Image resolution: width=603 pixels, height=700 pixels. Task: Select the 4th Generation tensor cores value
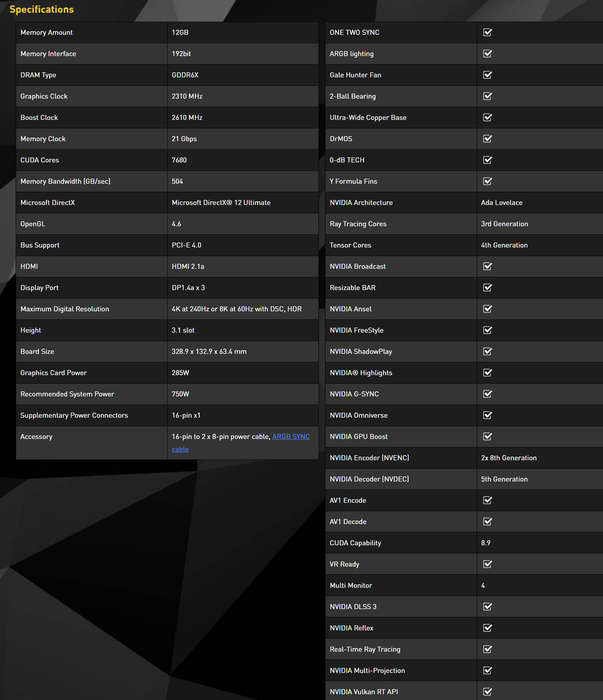pos(504,245)
